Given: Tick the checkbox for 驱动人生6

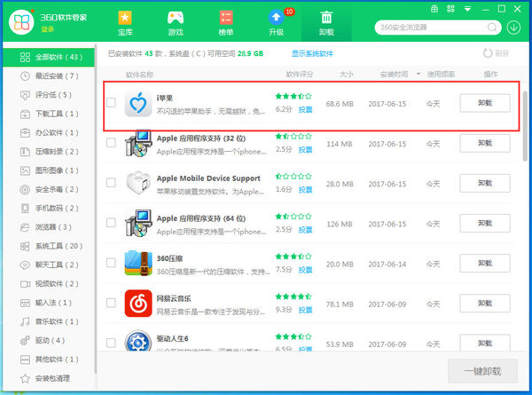Looking at the screenshot, I should click(x=111, y=343).
